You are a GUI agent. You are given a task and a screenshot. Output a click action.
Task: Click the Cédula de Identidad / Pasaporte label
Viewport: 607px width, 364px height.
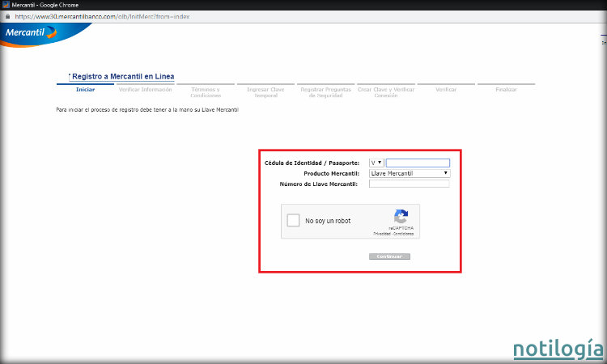click(312, 163)
